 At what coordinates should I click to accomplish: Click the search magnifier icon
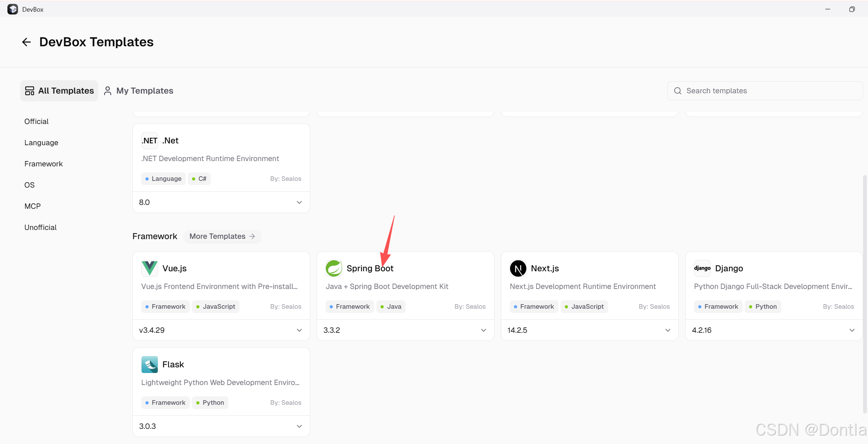tap(677, 91)
